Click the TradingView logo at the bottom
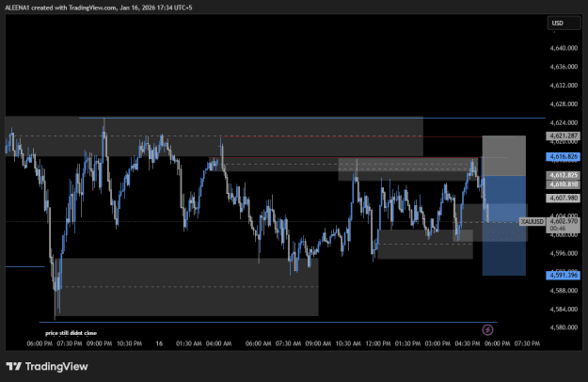Screen dimensions: 588x382 click(47, 366)
